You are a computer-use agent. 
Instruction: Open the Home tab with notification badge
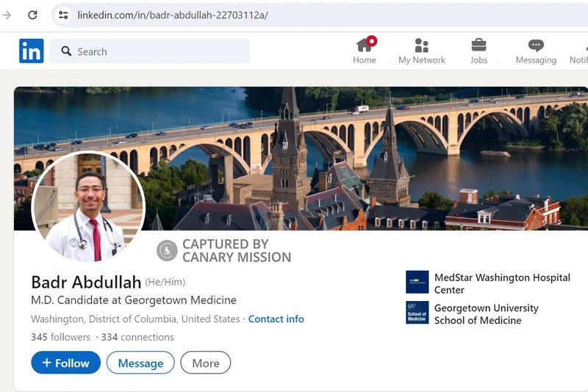point(365,51)
